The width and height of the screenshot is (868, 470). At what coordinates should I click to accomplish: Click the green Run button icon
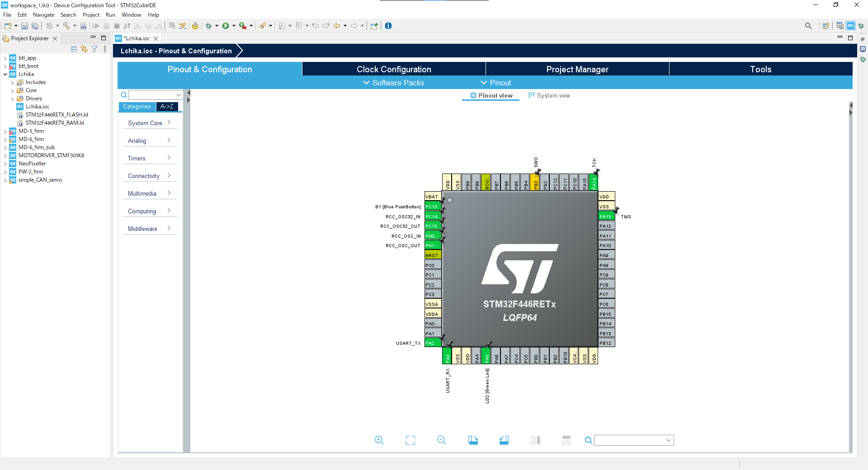click(x=226, y=26)
